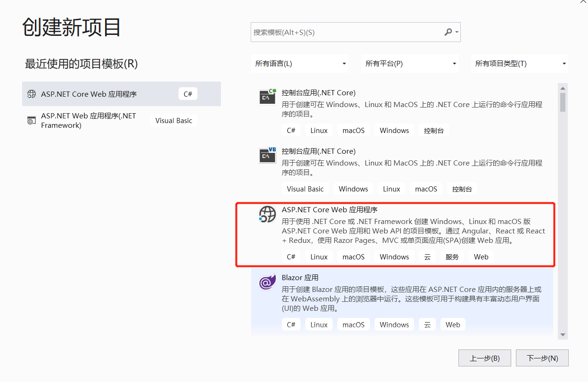Click the Web tag under ASP.NET Core template
Screen dimensions: 588x382
tap(481, 257)
